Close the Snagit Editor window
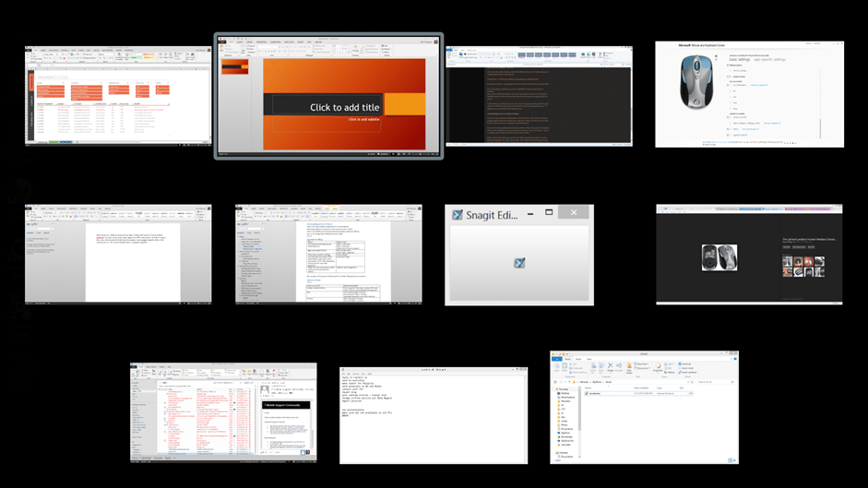The image size is (868, 488). coord(573,213)
